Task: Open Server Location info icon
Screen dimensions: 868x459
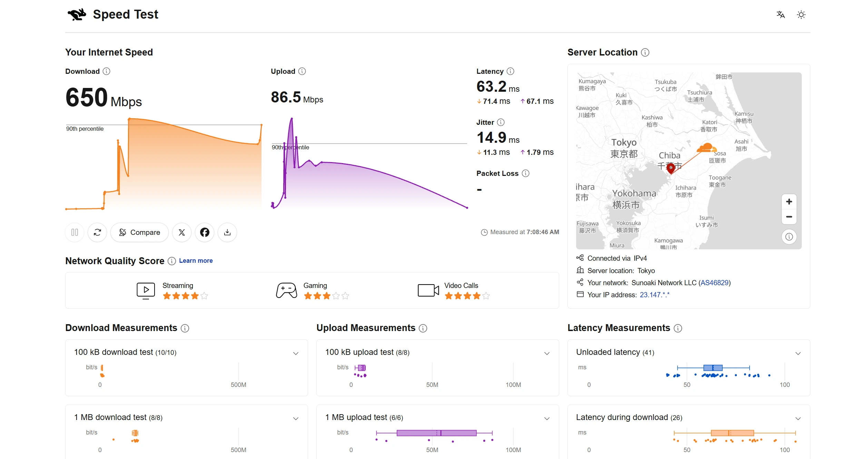Action: (645, 52)
